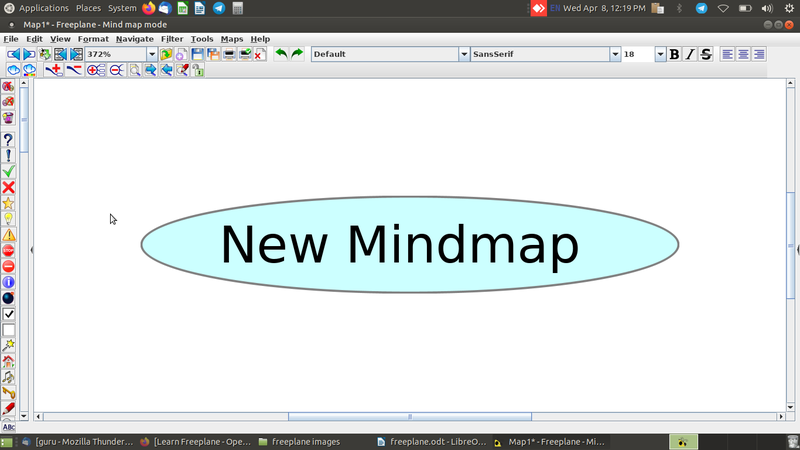The width and height of the screenshot is (800, 450).
Task: Add cloud to node icon
Action: point(13,70)
